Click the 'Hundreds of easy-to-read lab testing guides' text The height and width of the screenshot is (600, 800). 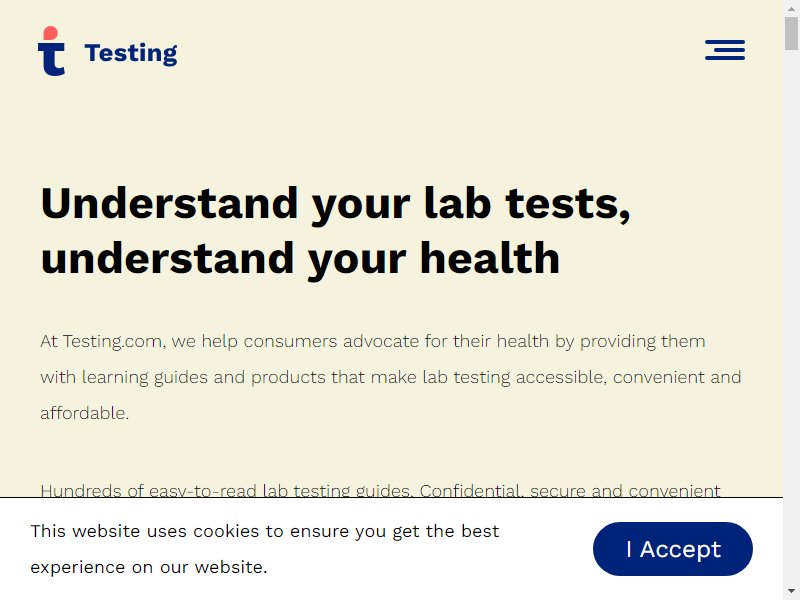(226, 490)
